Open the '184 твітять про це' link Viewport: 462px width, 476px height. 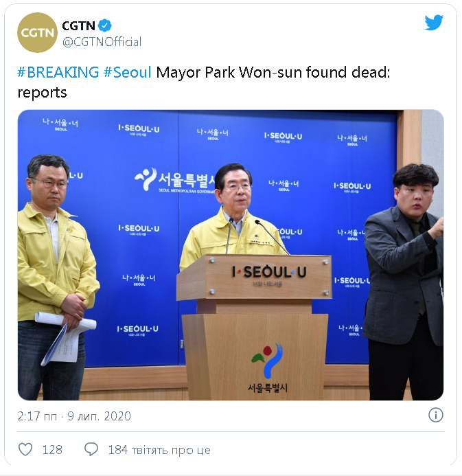tap(159, 450)
